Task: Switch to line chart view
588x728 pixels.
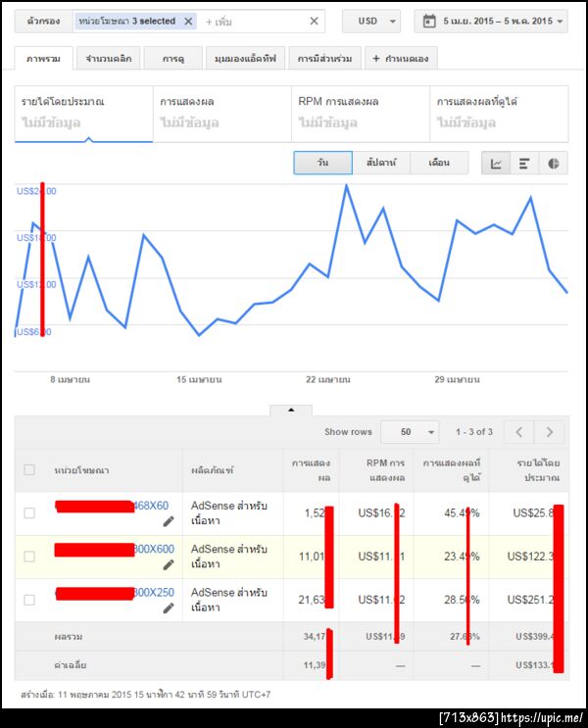Action: pyautogui.click(x=497, y=164)
